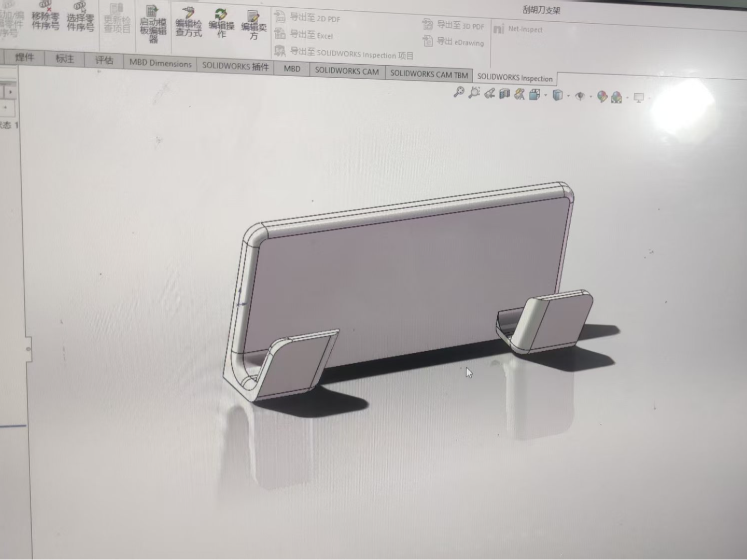Click the 更新检查项目 update button
This screenshot has width=747, height=560.
117,19
